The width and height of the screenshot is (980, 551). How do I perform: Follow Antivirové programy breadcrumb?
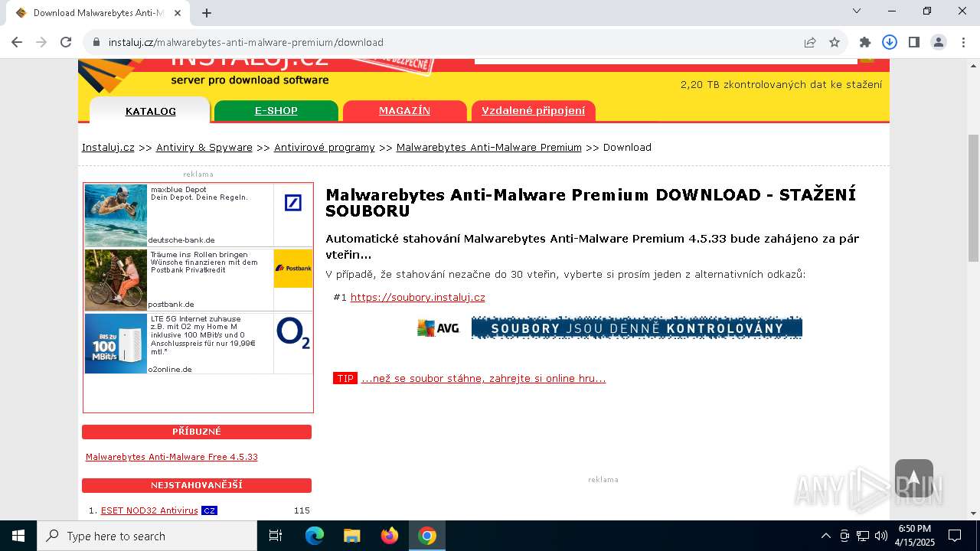[325, 148]
